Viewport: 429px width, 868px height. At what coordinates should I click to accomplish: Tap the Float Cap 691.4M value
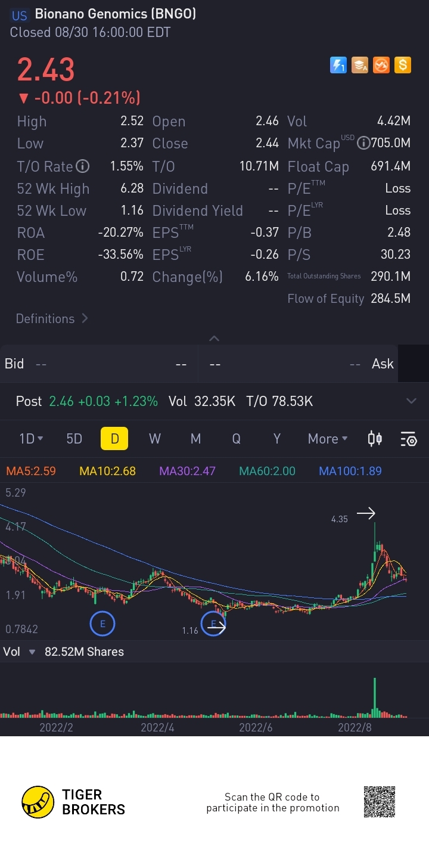point(391,166)
